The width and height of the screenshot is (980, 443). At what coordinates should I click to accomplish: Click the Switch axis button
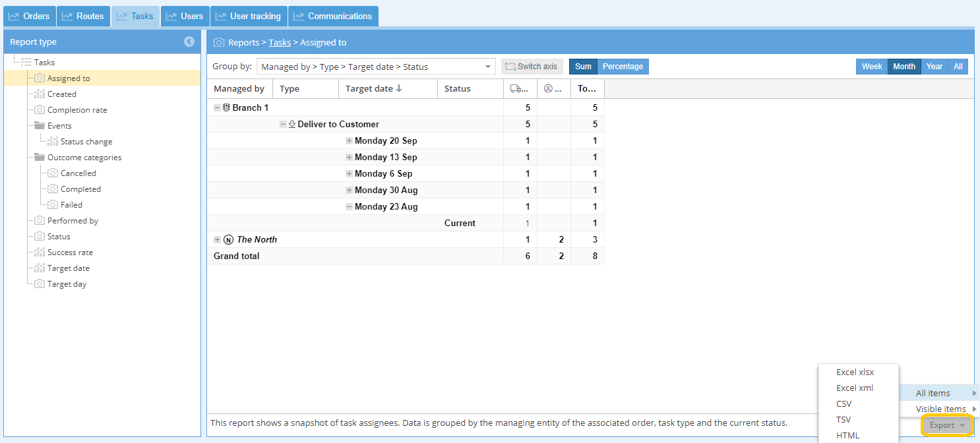(532, 67)
